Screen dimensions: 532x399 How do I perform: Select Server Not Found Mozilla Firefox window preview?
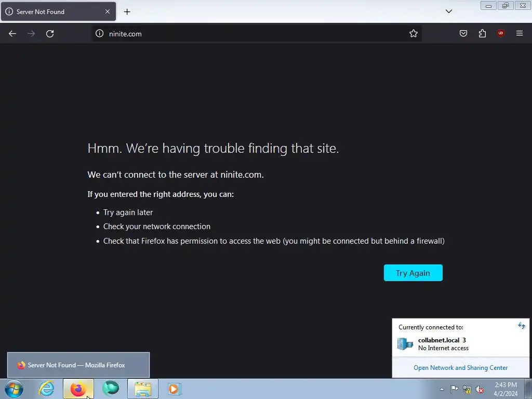pyautogui.click(x=78, y=365)
